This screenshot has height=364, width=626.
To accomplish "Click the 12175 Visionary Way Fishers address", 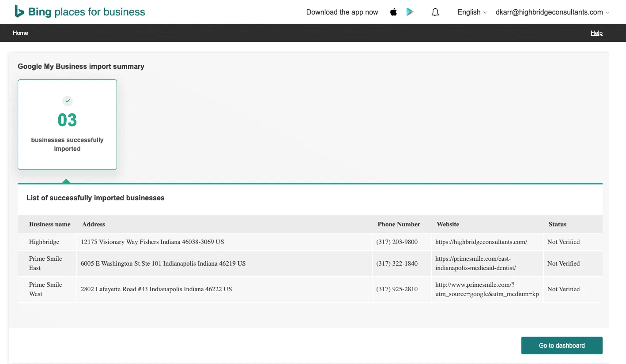I will (152, 242).
